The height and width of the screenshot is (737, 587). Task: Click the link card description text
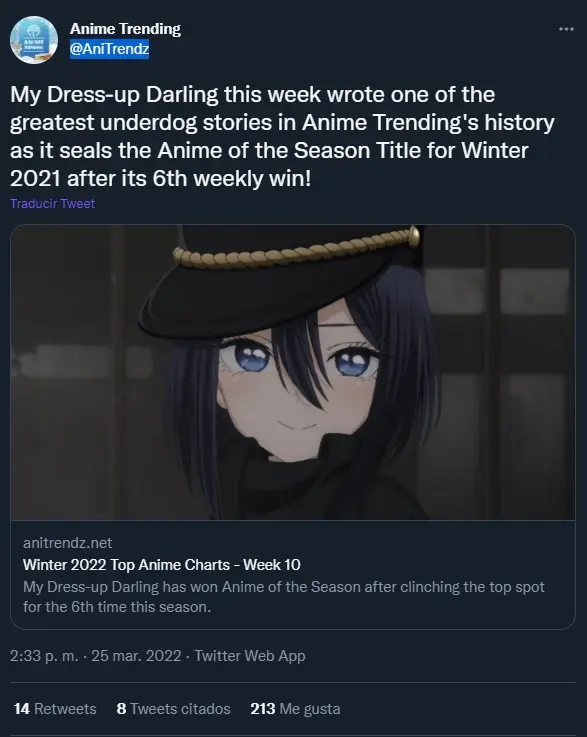pos(283,597)
